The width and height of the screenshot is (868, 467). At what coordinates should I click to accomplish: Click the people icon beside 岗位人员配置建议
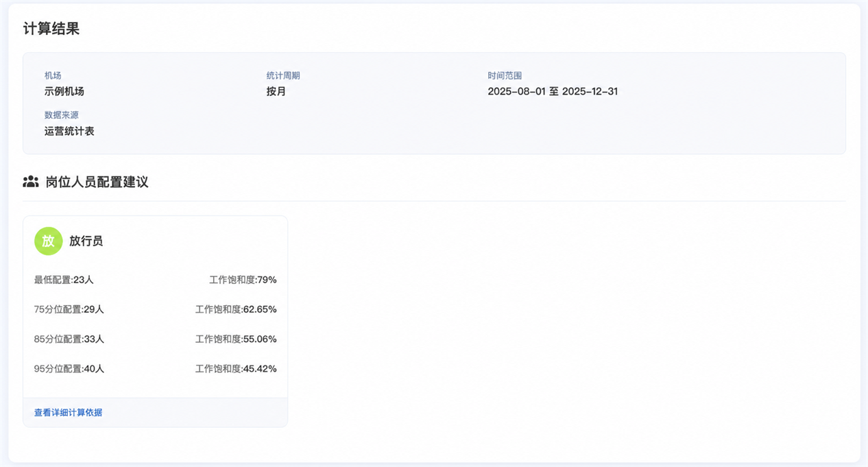click(x=31, y=182)
